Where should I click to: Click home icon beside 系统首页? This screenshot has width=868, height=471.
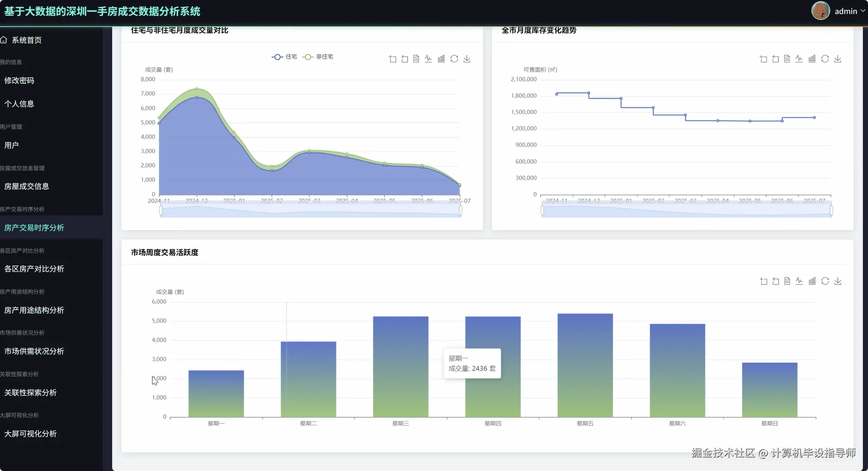click(x=4, y=40)
